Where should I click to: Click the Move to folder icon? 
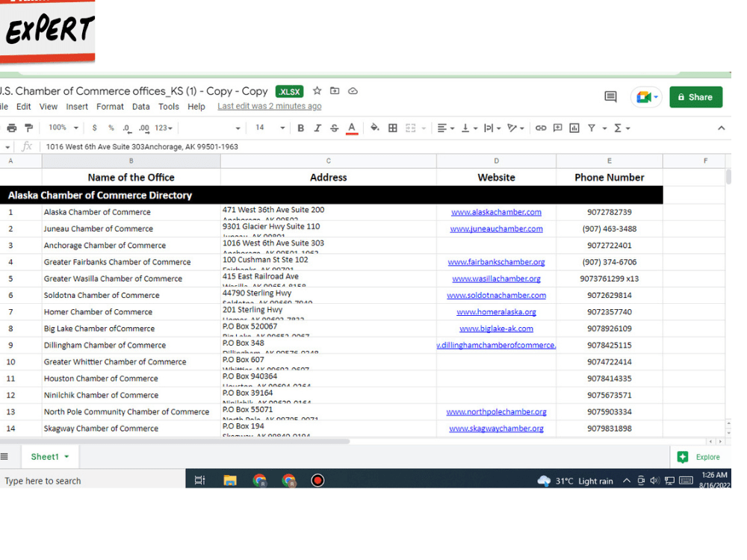point(335,90)
